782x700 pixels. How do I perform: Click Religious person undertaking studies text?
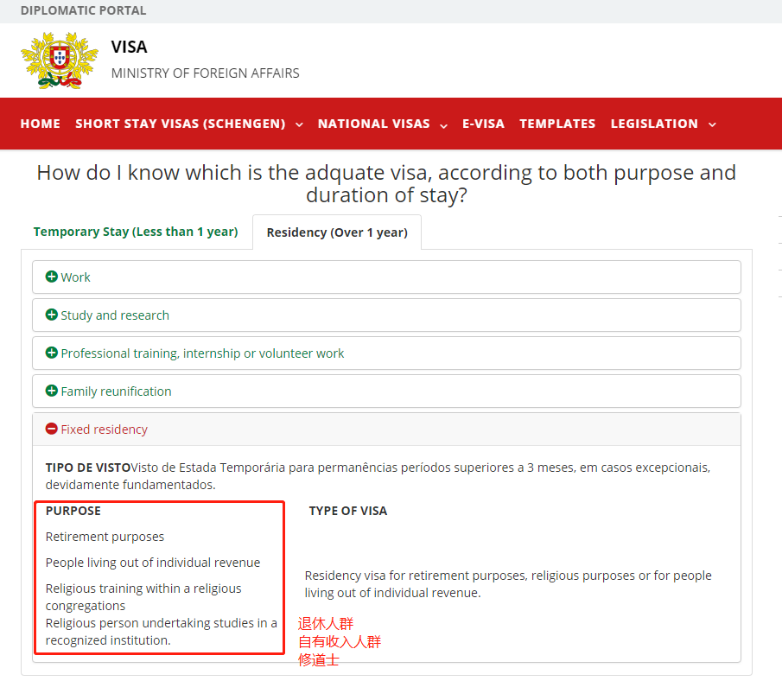tap(161, 632)
